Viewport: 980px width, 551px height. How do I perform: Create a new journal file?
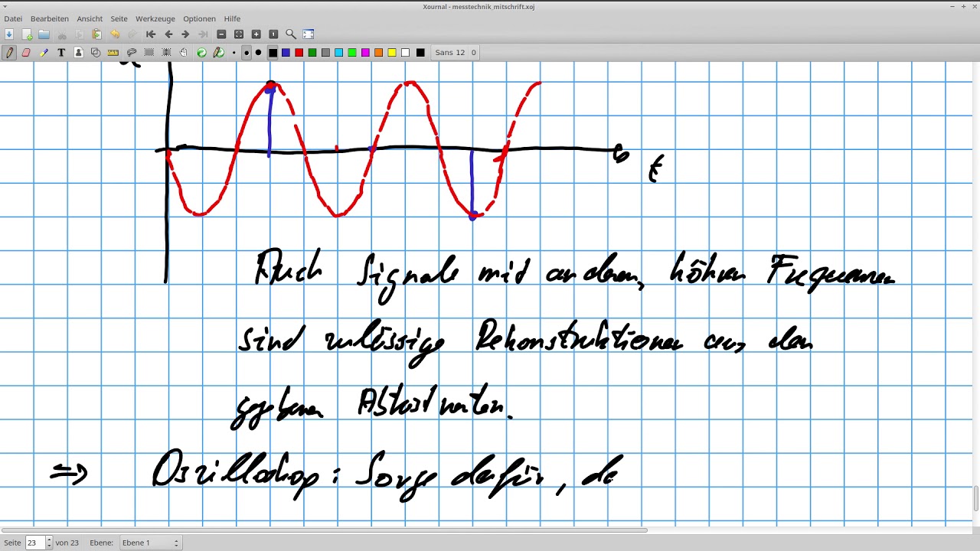[27, 34]
